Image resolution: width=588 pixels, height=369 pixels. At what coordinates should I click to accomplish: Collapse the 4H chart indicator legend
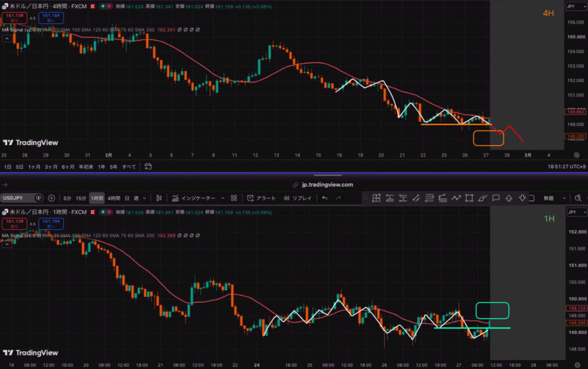click(x=7, y=38)
